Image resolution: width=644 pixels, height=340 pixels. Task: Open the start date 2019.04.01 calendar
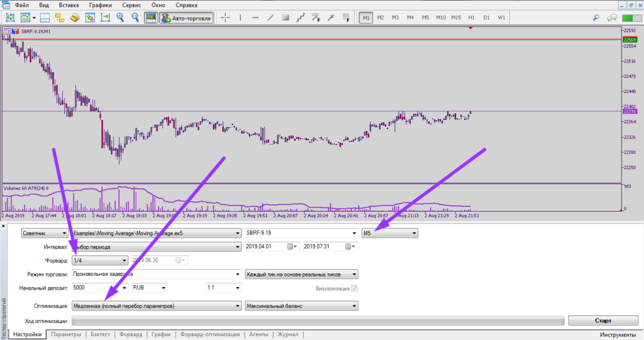click(x=292, y=247)
